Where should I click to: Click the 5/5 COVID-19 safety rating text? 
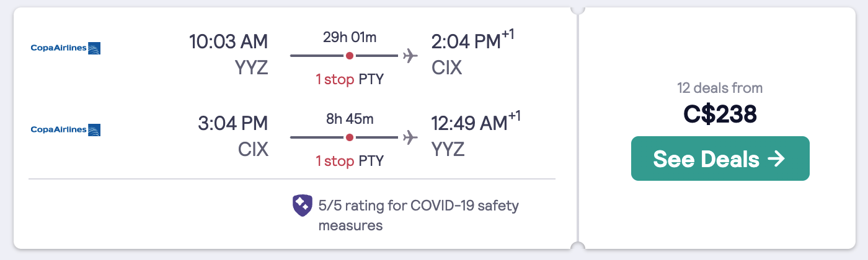(x=418, y=215)
